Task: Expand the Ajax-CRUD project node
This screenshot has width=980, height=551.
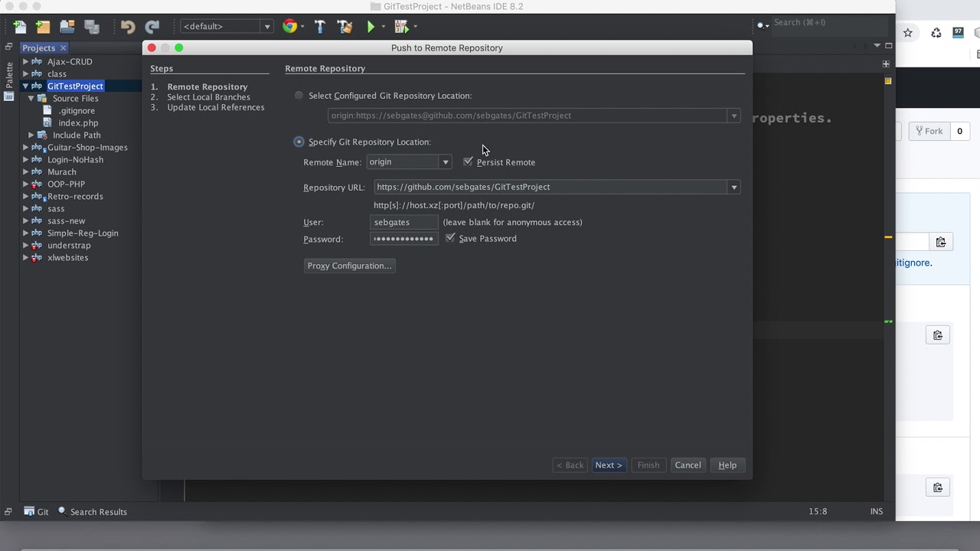Action: click(25, 61)
